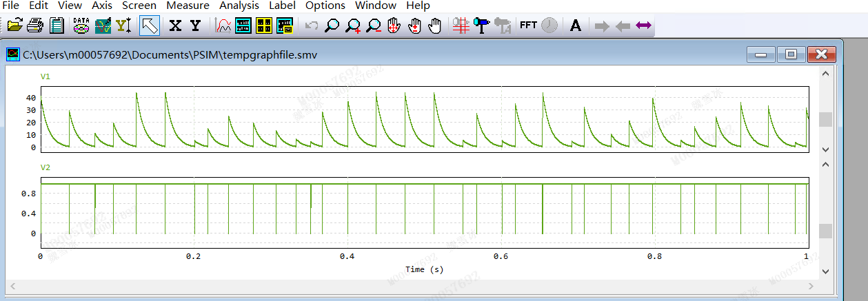The height and width of the screenshot is (301, 868).
Task: Click the graph window's icon in title bar
Action: pos(12,54)
